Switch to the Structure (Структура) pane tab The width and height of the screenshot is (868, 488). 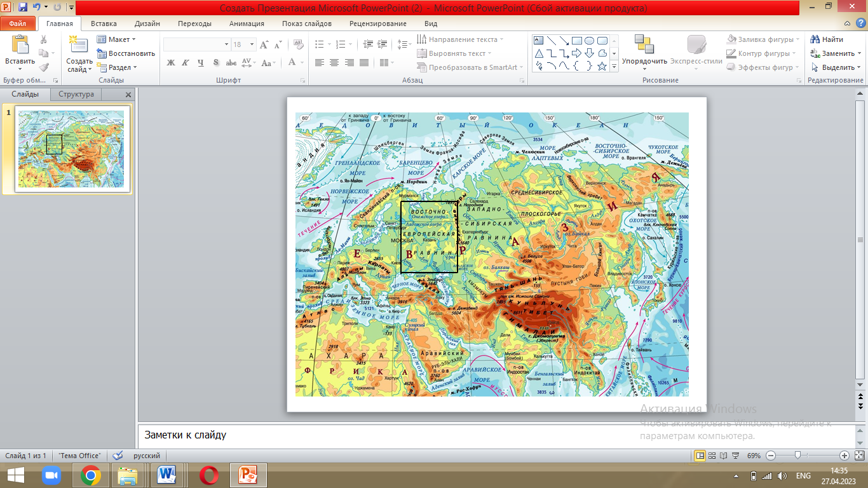76,94
